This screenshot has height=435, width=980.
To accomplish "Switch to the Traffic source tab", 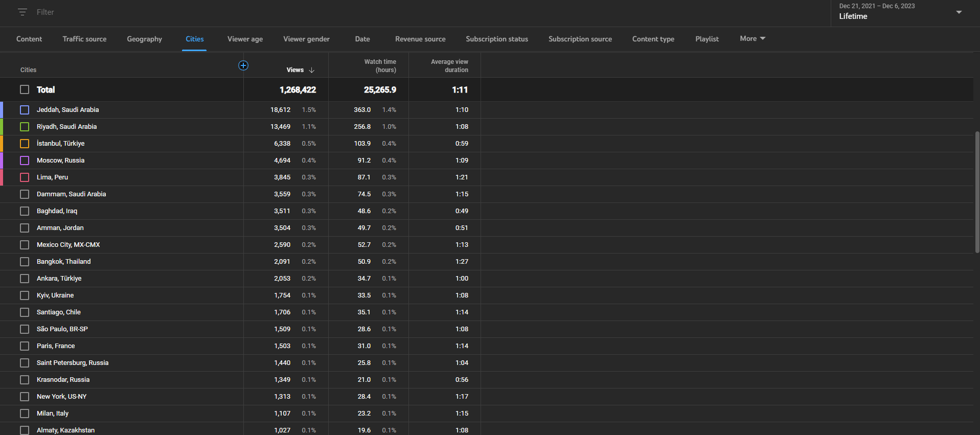I will (x=85, y=39).
